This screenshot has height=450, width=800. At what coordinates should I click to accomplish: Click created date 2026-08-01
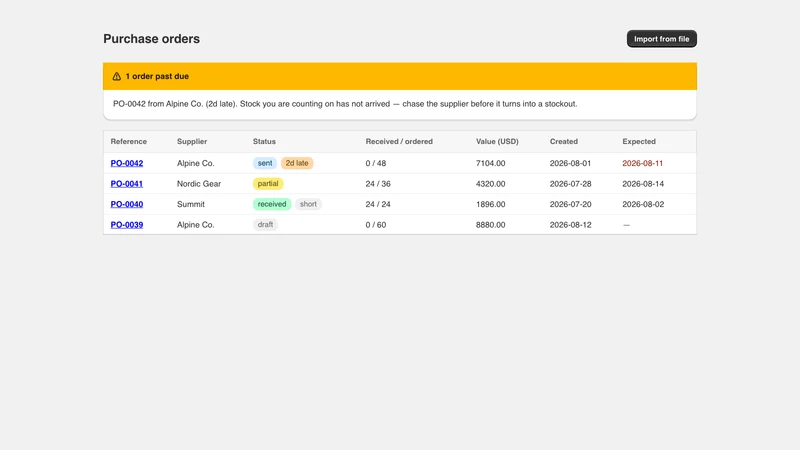(570, 163)
